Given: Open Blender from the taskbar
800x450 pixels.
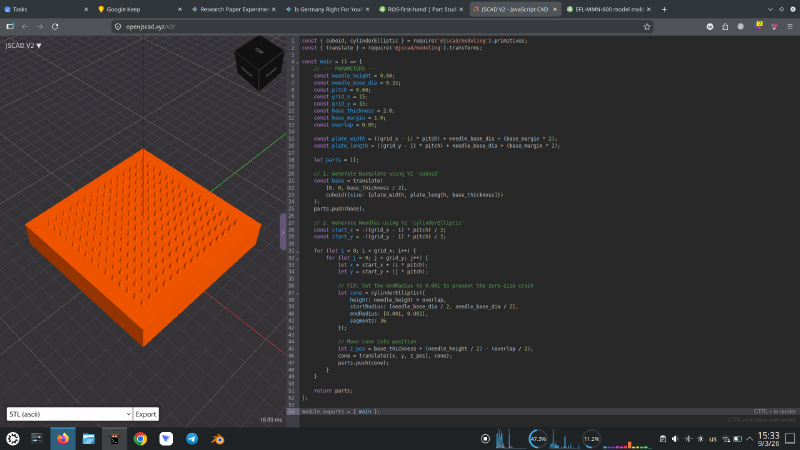Looking at the screenshot, I should pos(218,439).
